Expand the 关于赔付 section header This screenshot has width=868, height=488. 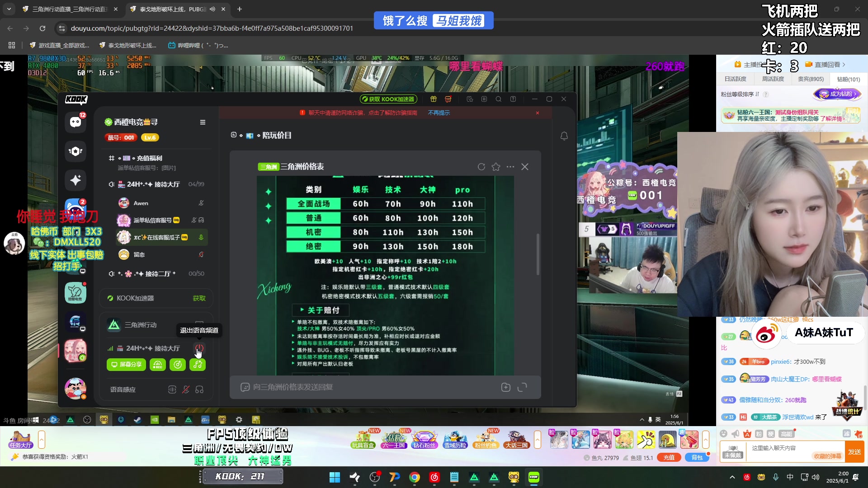point(321,310)
